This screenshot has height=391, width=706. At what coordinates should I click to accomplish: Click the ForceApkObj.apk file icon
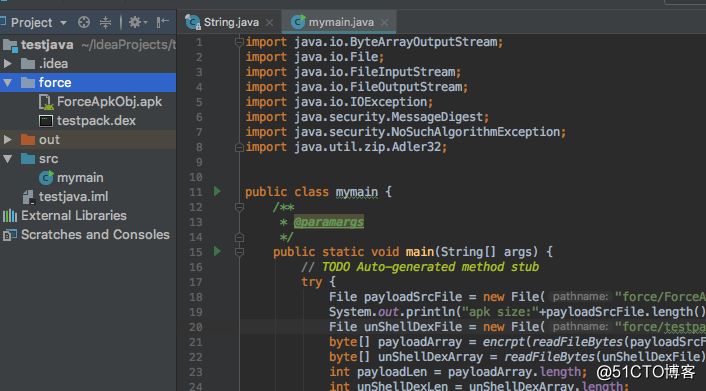(x=46, y=102)
